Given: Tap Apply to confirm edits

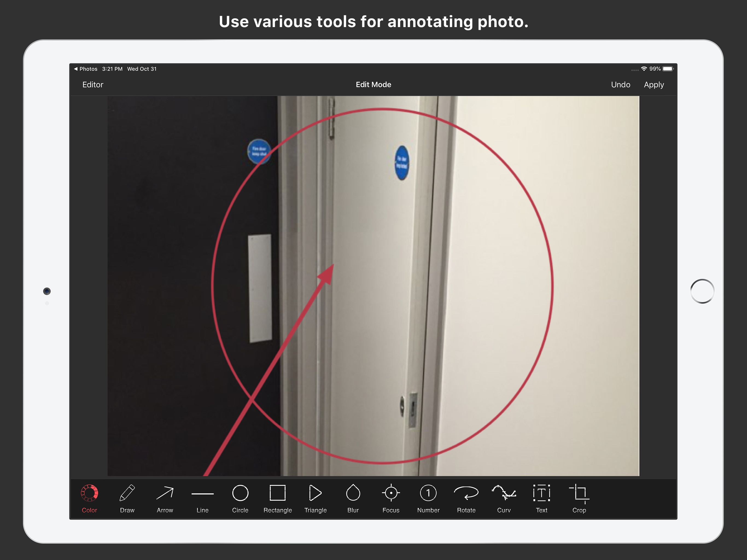Looking at the screenshot, I should pos(653,85).
